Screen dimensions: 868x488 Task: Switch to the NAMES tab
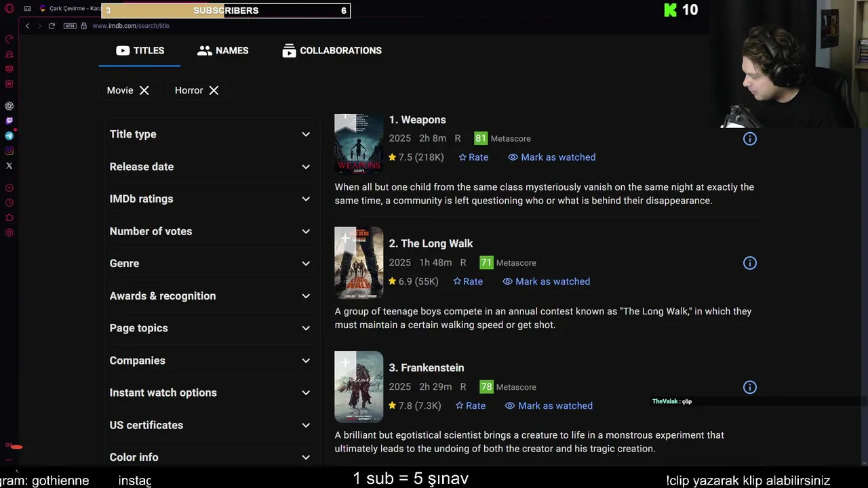[x=222, y=51]
